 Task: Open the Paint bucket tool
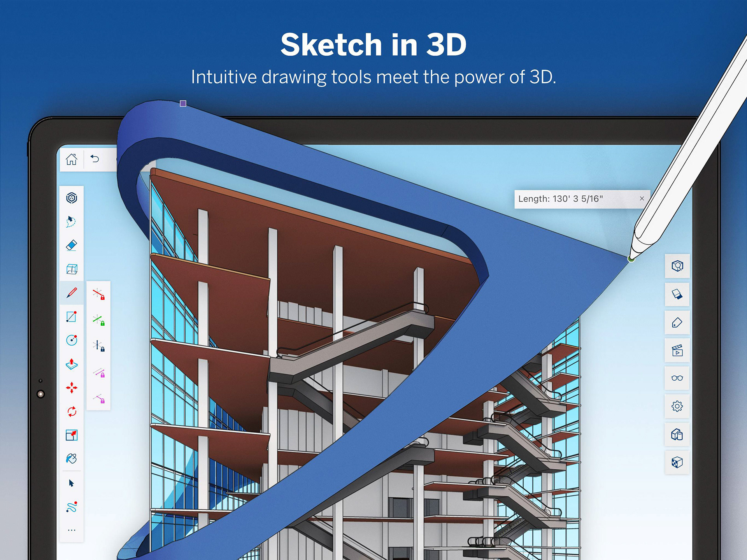[72, 459]
